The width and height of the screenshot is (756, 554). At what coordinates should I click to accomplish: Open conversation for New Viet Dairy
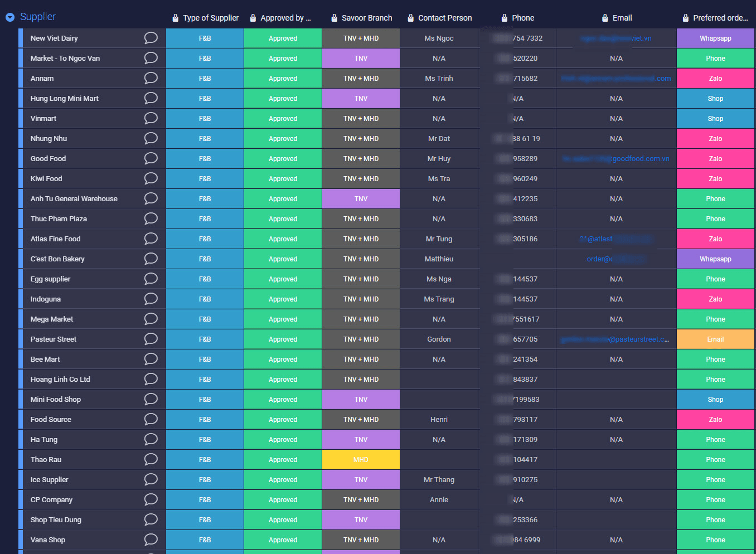[151, 38]
